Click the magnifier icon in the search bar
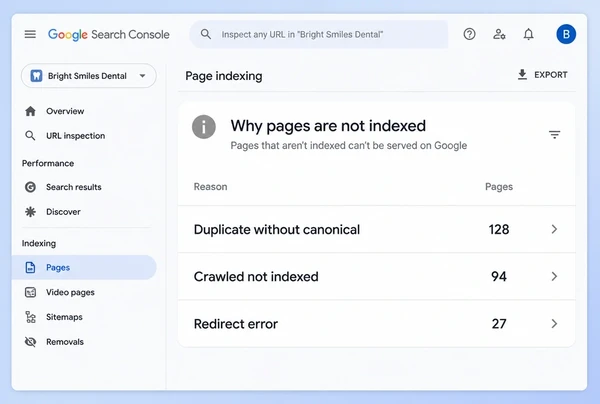600x404 pixels. point(206,34)
